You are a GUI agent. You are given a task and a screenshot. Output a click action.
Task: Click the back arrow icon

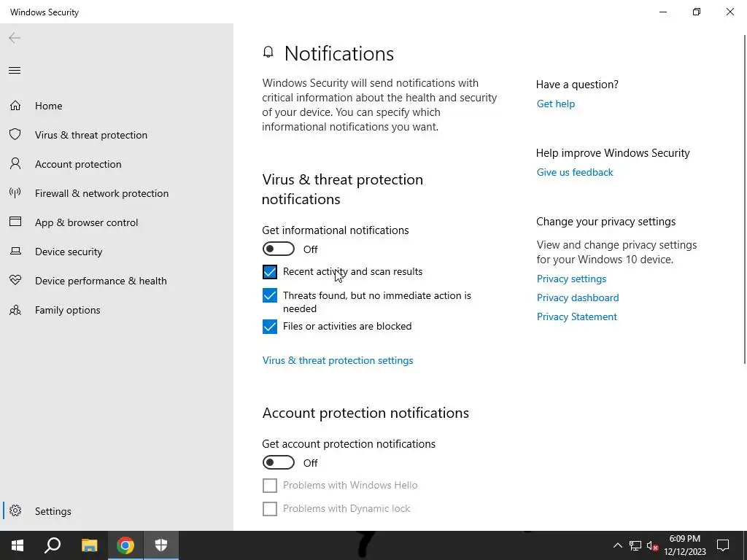pos(15,38)
